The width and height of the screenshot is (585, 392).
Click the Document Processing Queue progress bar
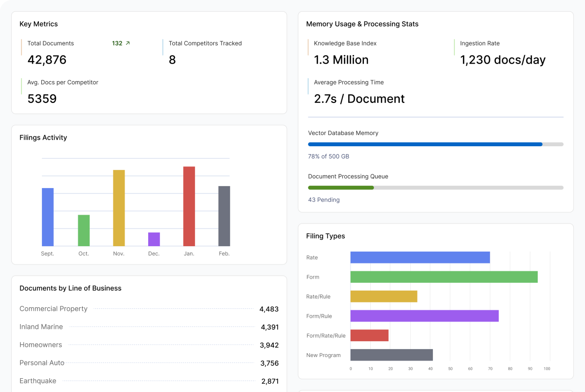435,188
